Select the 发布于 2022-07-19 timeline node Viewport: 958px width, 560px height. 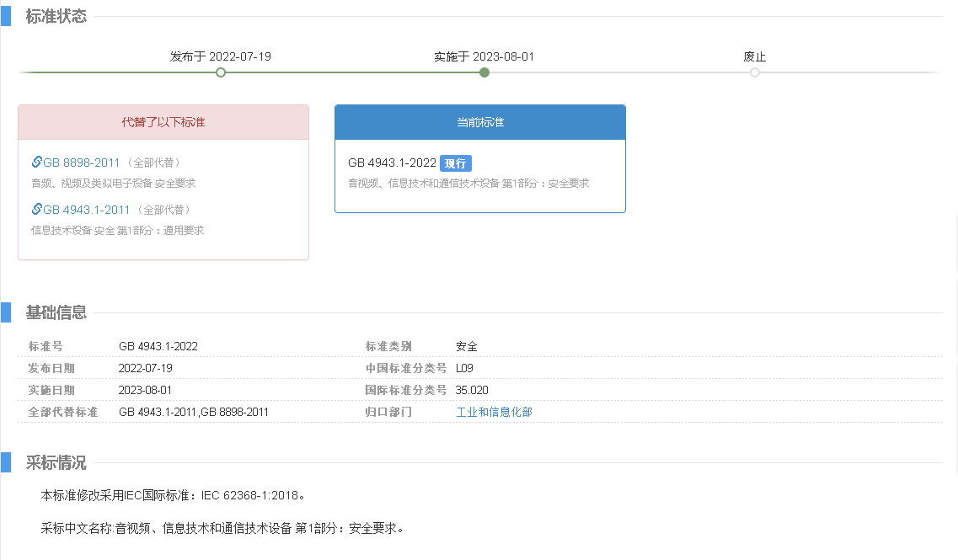point(221,72)
